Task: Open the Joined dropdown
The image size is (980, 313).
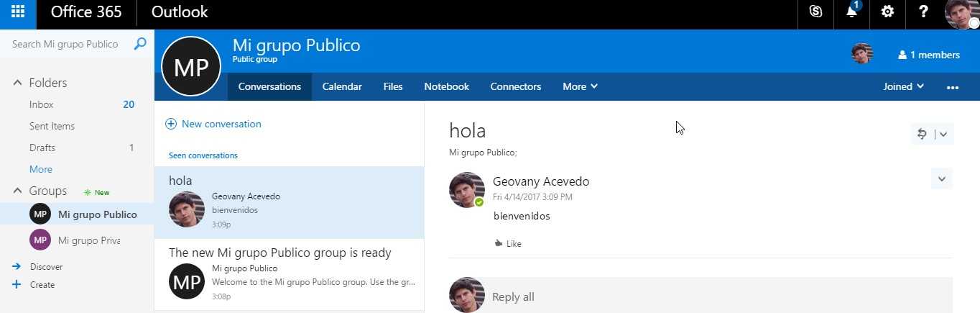Action: [x=904, y=86]
